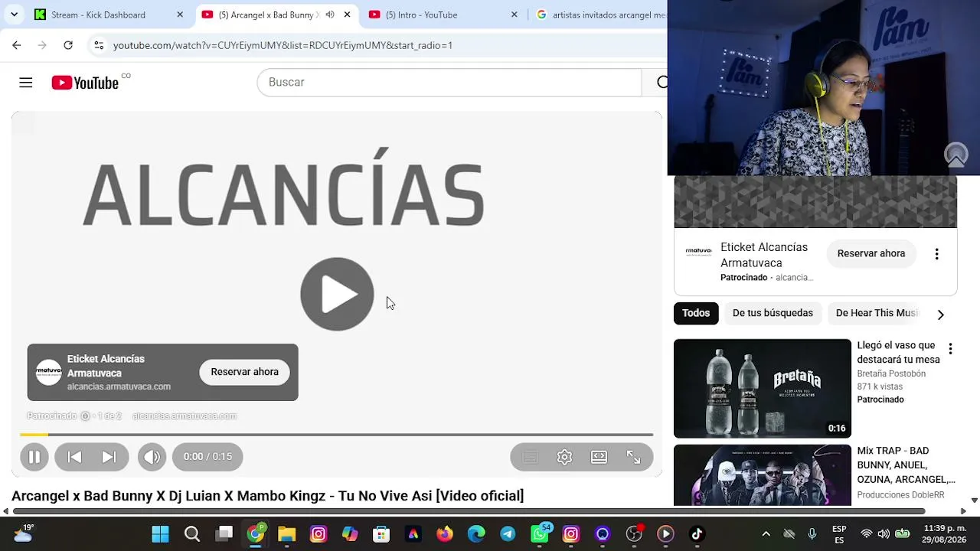Mute the player volume

tap(152, 457)
